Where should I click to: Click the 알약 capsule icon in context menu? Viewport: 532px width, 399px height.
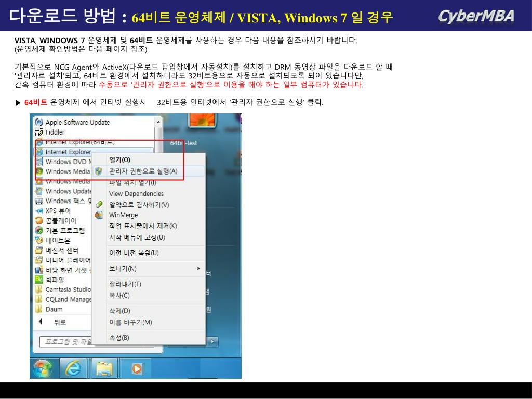click(99, 204)
